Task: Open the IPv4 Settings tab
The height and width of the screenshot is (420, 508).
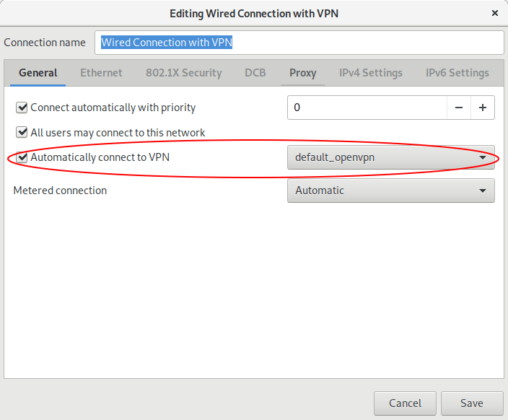Action: 371,73
